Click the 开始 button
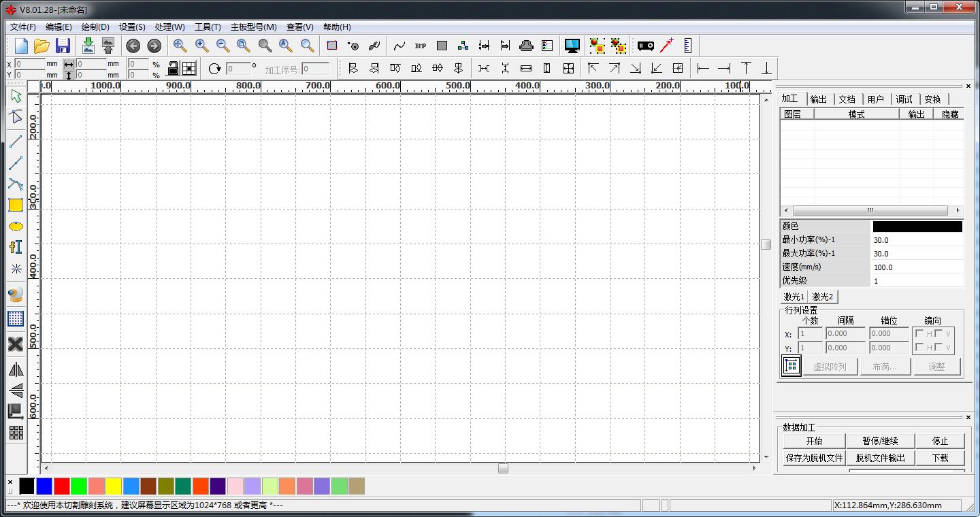 pos(814,441)
